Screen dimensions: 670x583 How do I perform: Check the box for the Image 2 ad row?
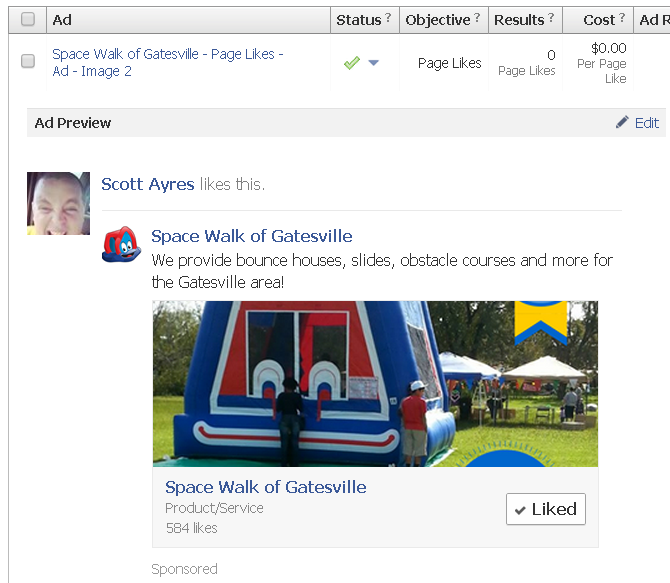coord(28,61)
